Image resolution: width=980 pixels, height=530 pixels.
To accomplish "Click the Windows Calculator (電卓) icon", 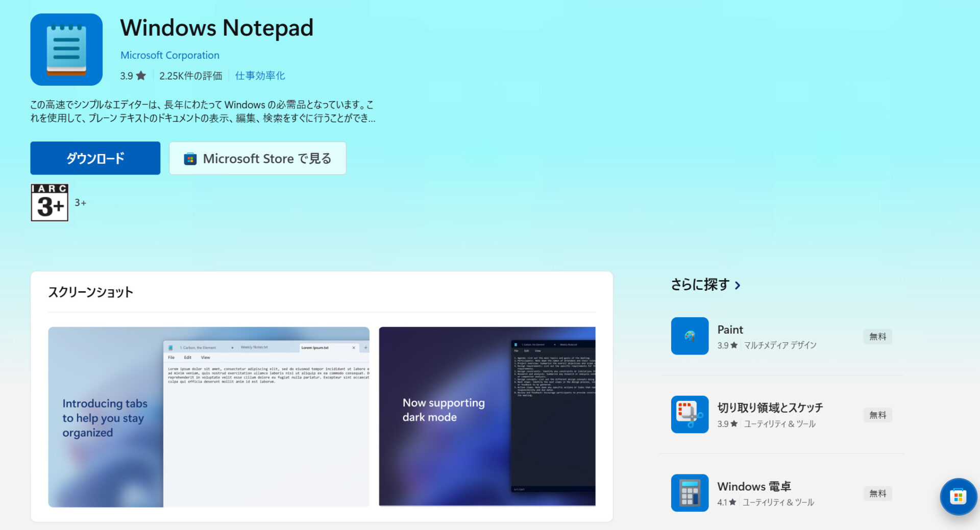I will (x=690, y=493).
